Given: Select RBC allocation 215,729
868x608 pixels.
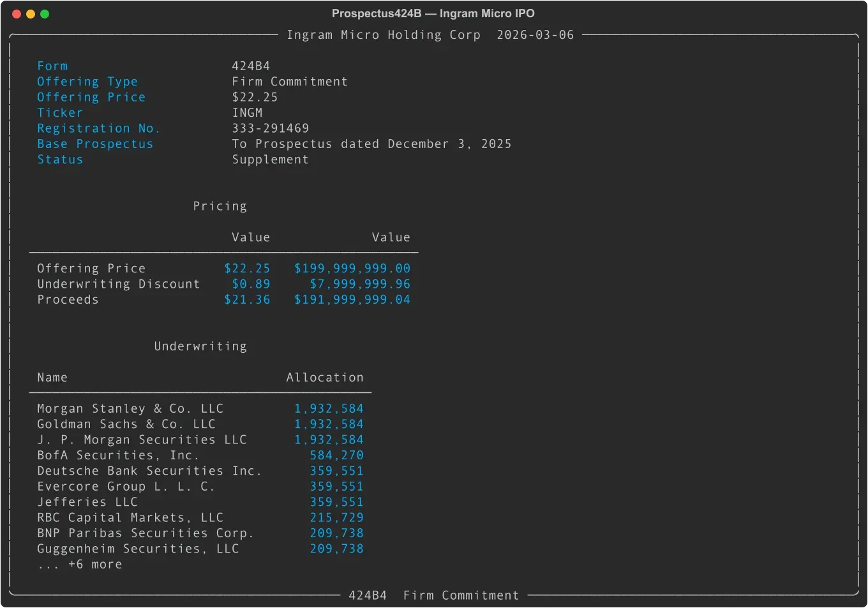Looking at the screenshot, I should pos(336,518).
